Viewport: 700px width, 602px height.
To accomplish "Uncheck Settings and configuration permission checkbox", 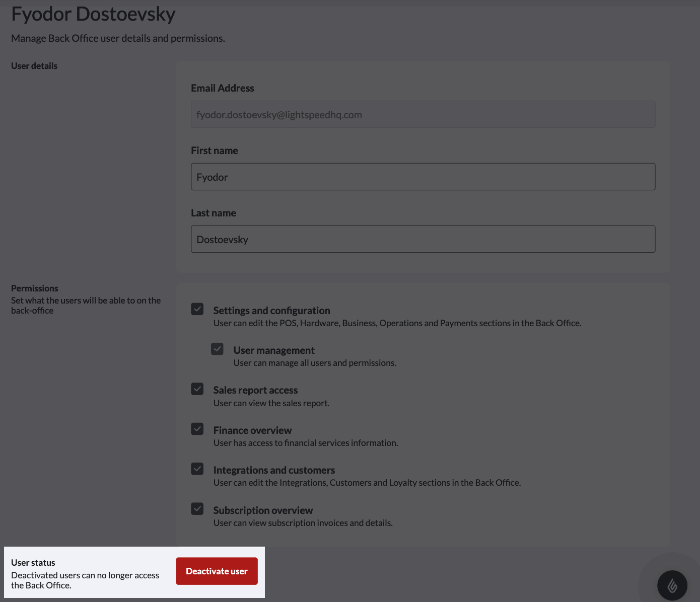I will (197, 309).
